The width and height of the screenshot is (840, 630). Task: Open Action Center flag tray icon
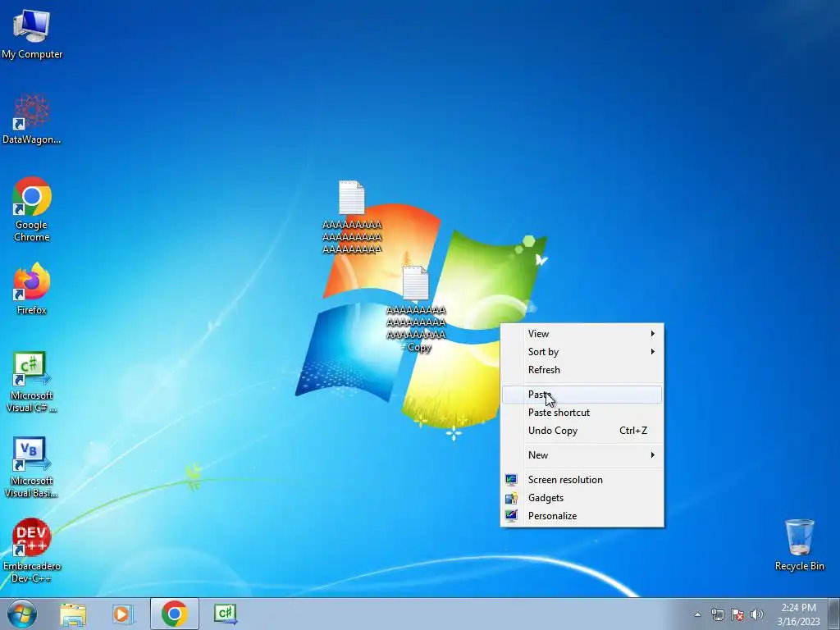tap(737, 614)
